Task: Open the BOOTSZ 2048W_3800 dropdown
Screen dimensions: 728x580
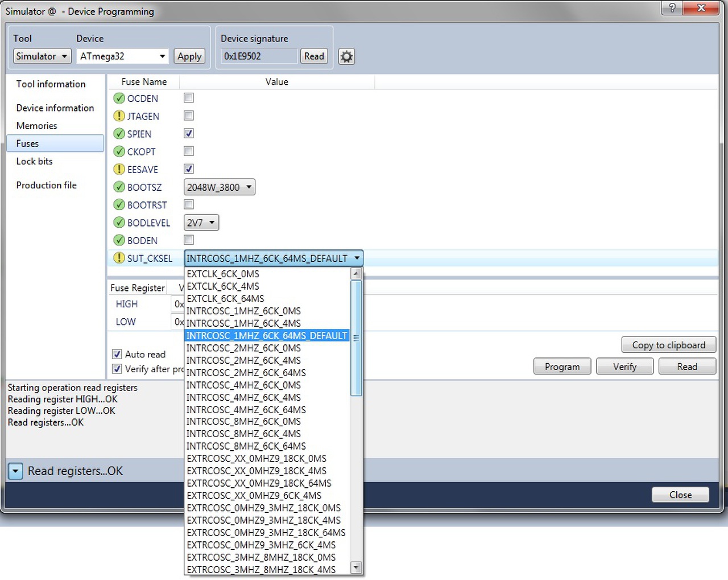Action: coord(220,187)
